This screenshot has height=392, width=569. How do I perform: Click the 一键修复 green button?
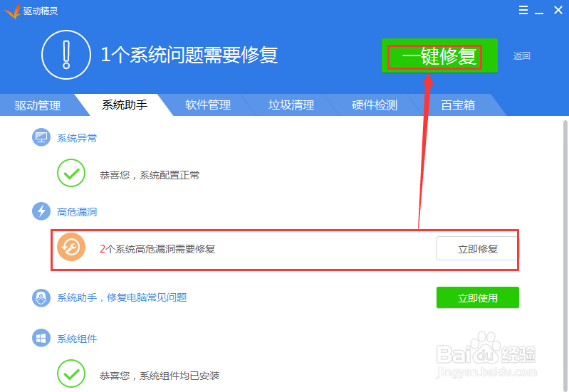[439, 55]
